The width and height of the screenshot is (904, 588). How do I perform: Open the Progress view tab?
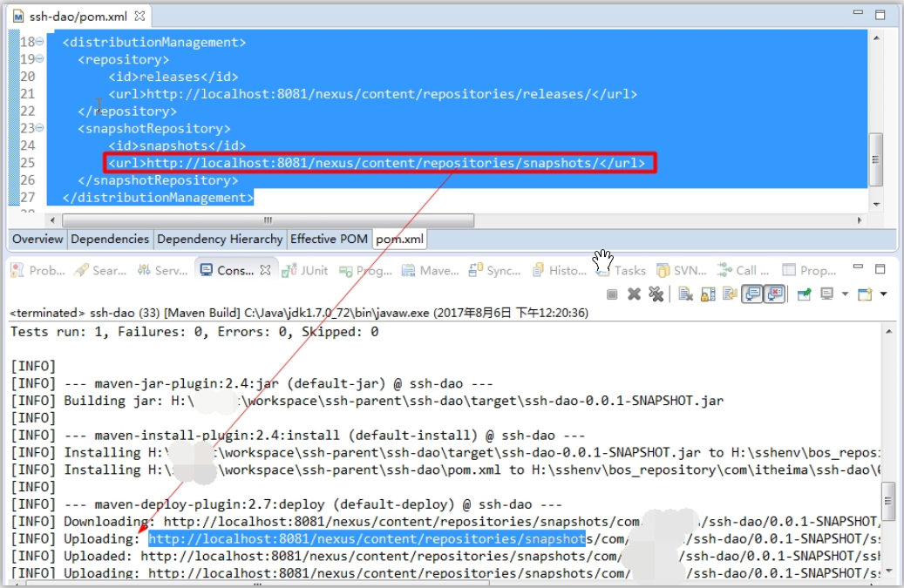(x=365, y=270)
